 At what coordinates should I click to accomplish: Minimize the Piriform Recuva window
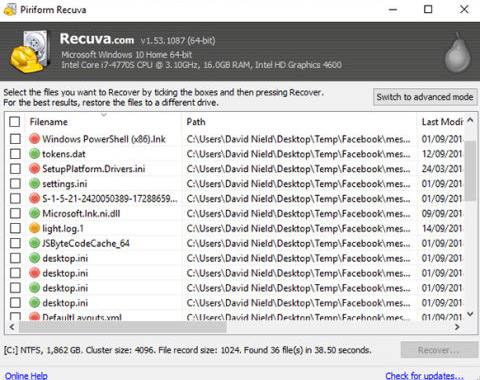click(x=393, y=9)
